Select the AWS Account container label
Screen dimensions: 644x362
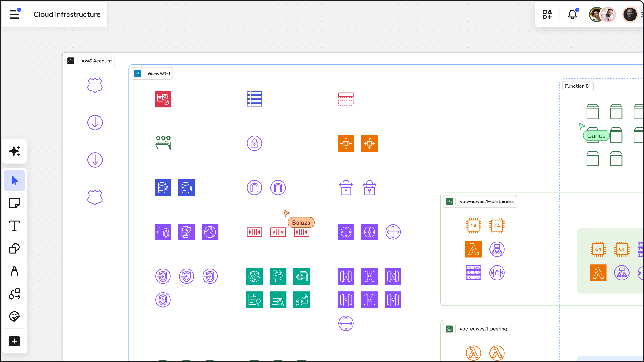pos(90,61)
